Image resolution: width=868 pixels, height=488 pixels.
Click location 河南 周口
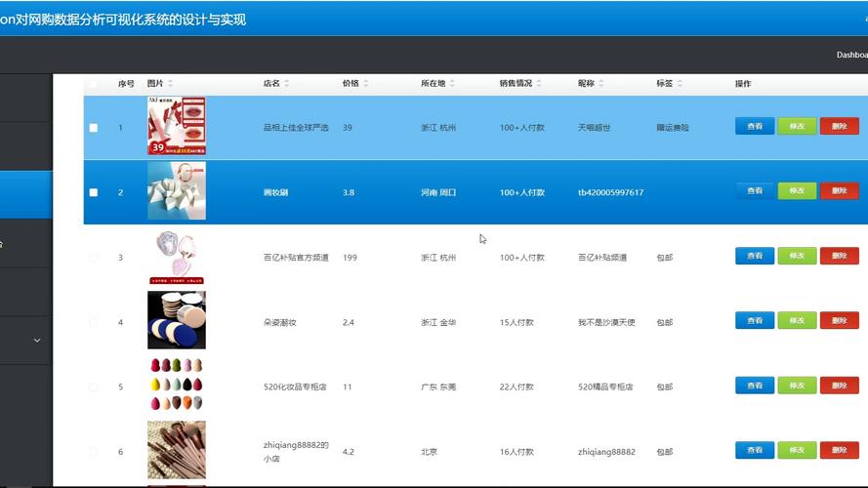(438, 192)
